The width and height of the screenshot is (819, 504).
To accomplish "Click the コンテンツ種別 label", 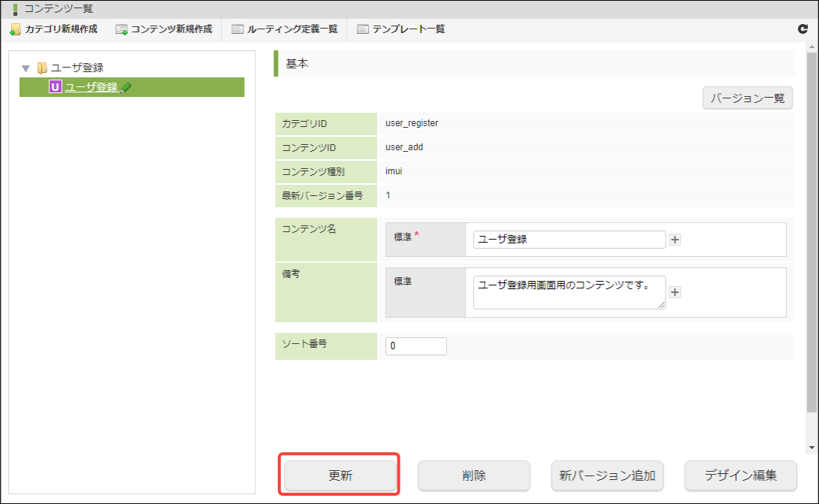I will click(313, 172).
